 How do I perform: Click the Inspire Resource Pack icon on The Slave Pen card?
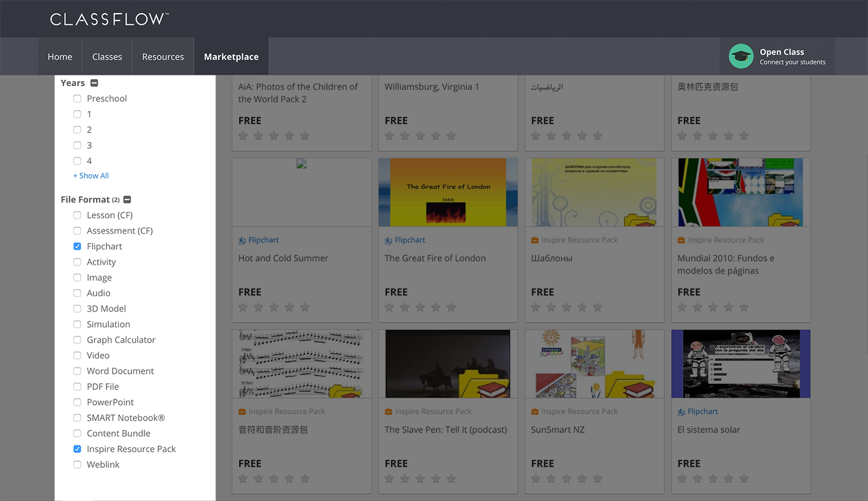(x=389, y=411)
